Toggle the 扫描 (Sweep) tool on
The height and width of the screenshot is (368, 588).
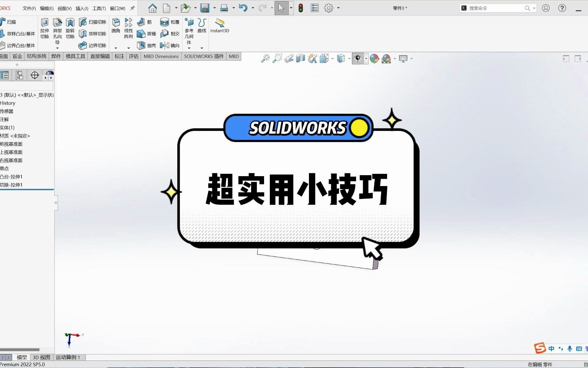tap(10, 21)
